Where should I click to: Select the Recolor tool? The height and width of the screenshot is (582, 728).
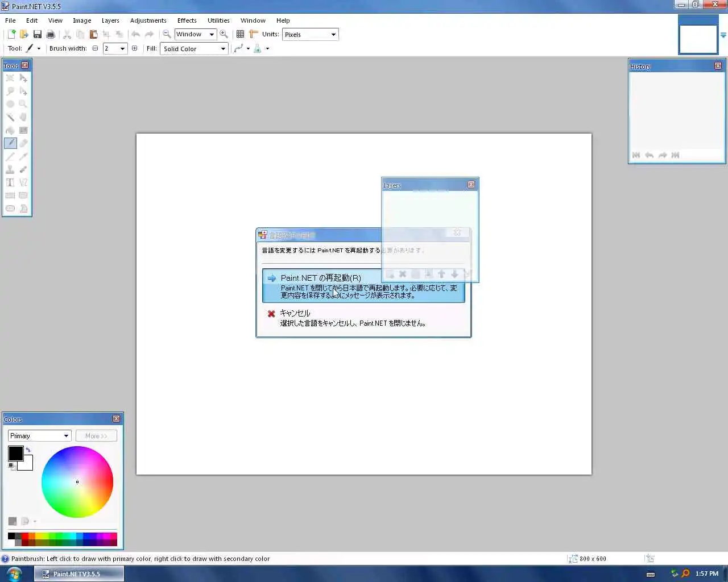pos(23,169)
